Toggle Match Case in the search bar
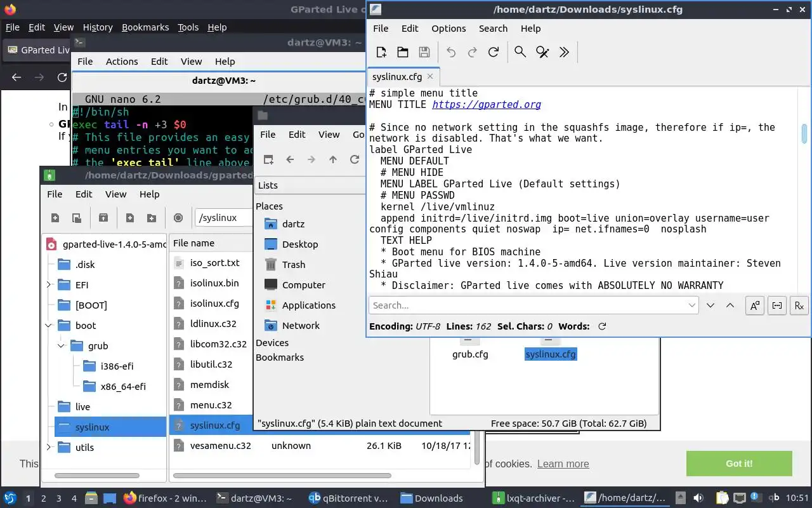 coord(754,305)
